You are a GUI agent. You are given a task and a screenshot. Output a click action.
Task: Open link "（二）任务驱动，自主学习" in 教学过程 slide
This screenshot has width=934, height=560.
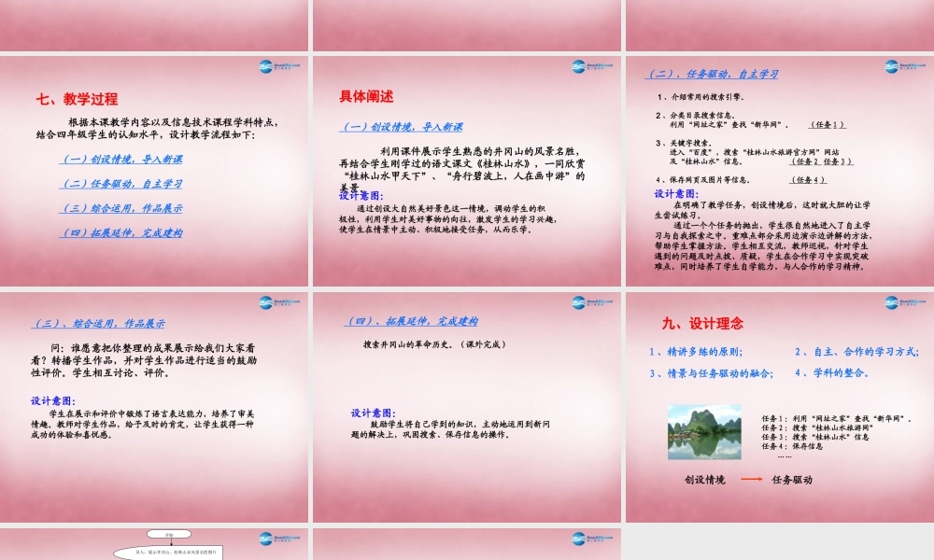pyautogui.click(x=121, y=184)
